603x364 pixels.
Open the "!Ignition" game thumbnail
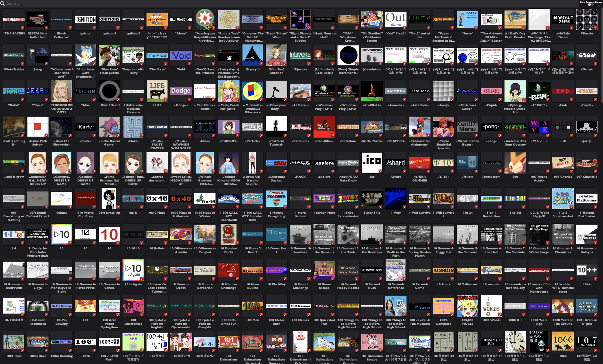click(85, 19)
